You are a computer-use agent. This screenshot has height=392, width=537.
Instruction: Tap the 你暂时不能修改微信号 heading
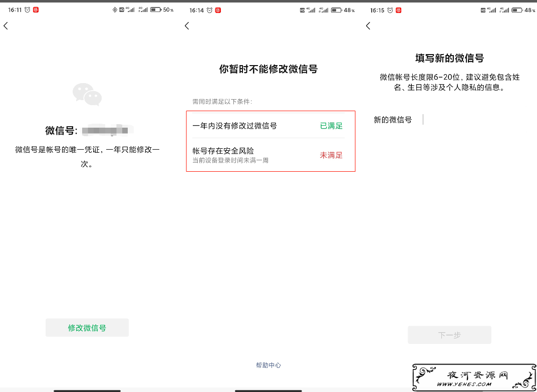tap(268, 69)
